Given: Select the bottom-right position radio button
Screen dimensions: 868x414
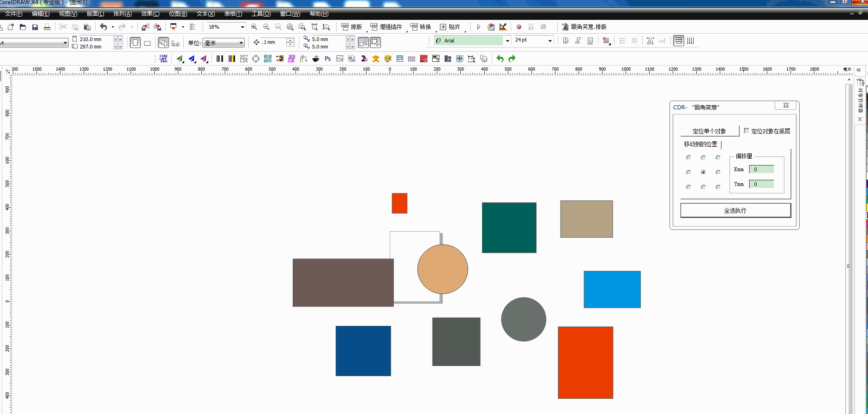Looking at the screenshot, I should (x=718, y=187).
